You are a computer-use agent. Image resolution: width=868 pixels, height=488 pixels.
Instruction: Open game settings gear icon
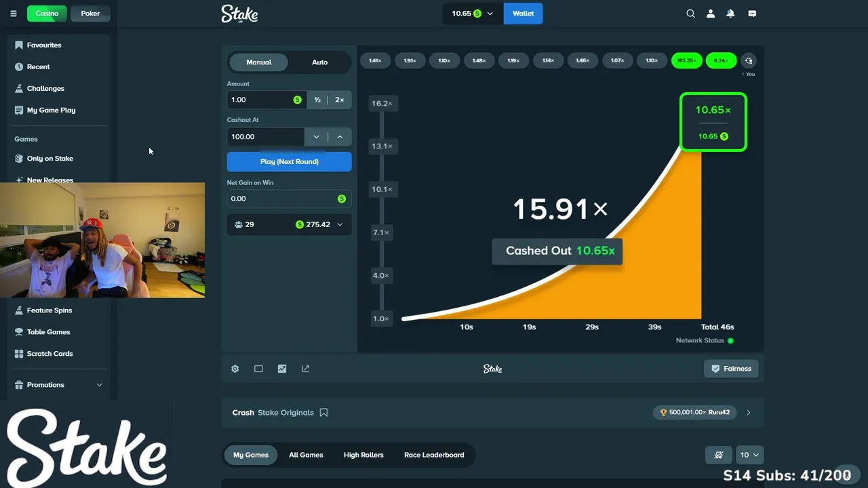235,369
